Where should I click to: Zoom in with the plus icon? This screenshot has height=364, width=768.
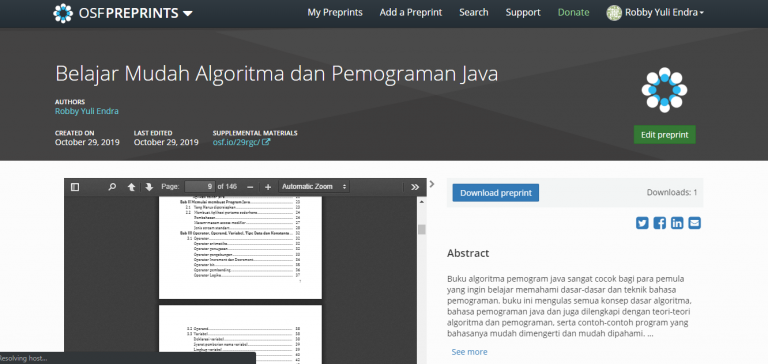click(267, 187)
